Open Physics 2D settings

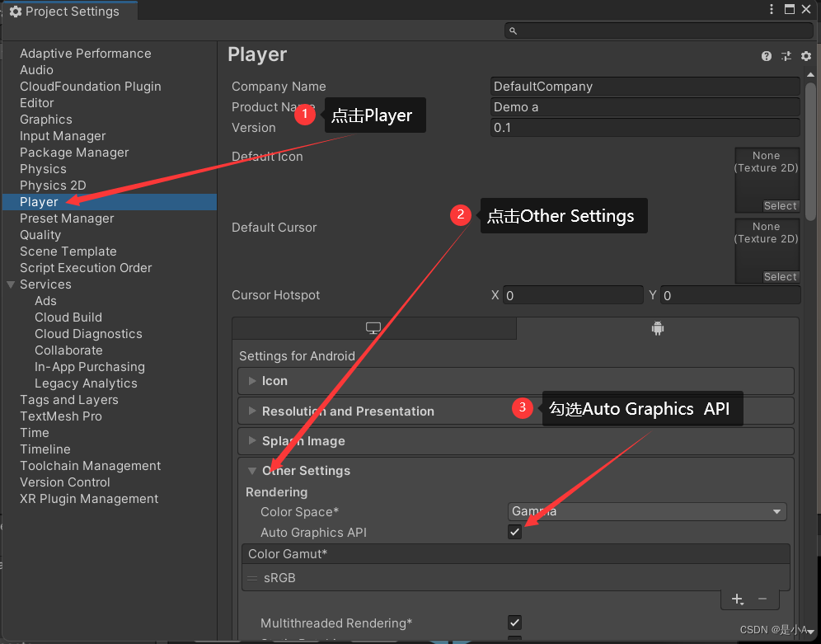coord(53,186)
